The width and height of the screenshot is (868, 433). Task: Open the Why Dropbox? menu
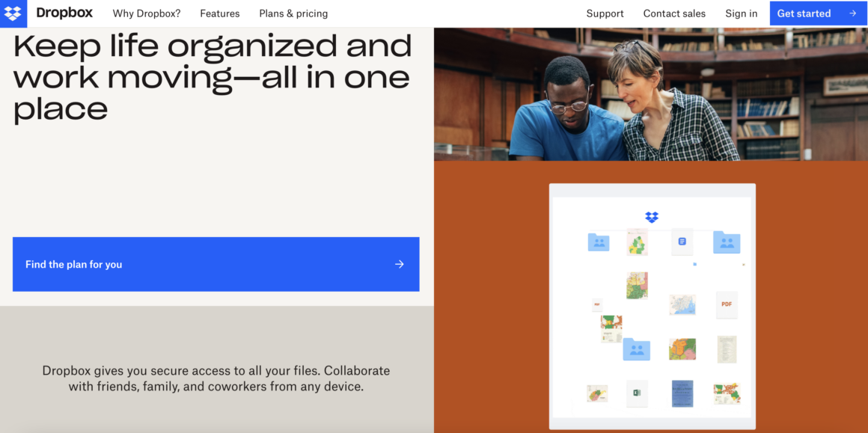pos(147,13)
